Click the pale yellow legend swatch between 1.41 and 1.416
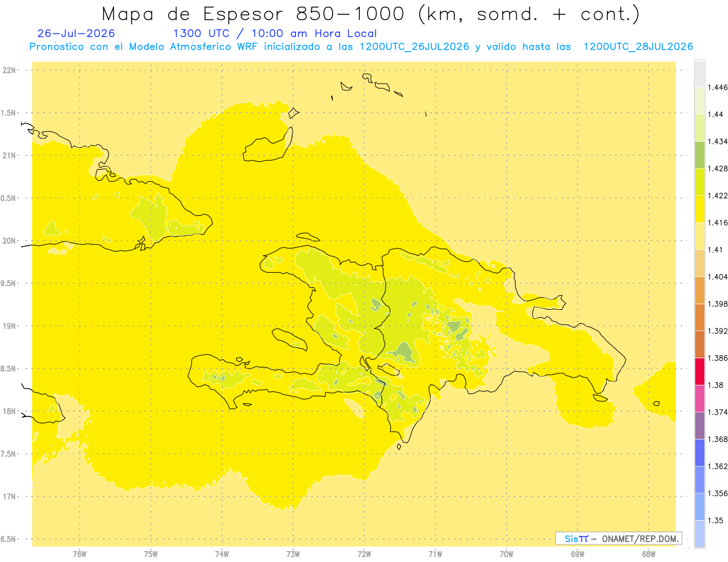This screenshot has width=728, height=562. (x=699, y=236)
